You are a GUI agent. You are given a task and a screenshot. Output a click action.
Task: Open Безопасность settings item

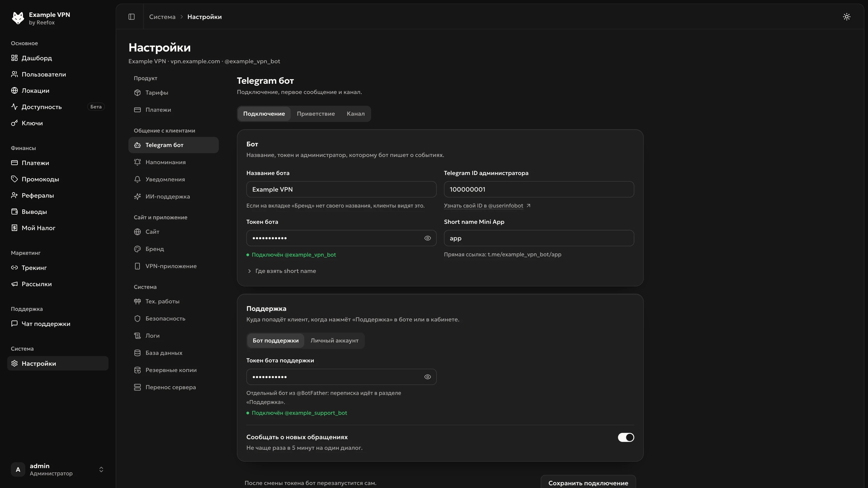pyautogui.click(x=173, y=319)
